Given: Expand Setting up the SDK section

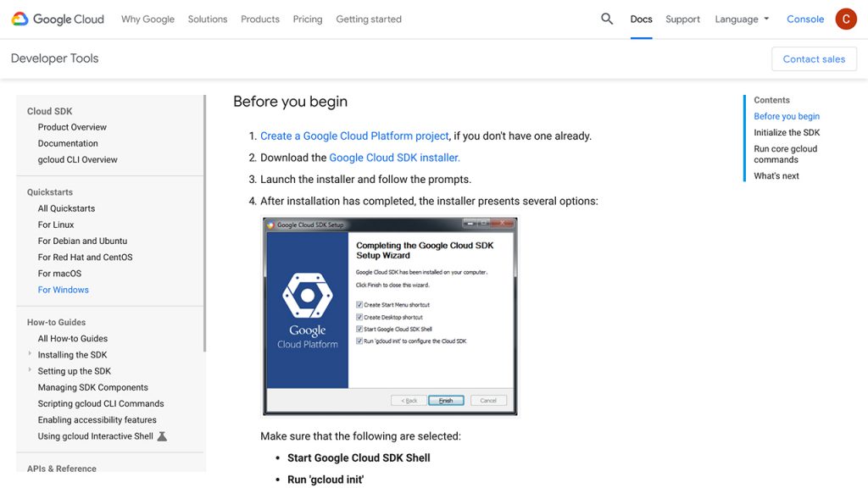Looking at the screenshot, I should [x=30, y=369].
